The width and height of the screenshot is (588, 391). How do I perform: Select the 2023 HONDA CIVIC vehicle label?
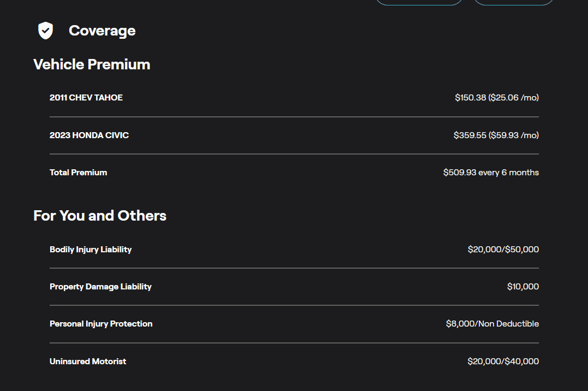pos(89,135)
